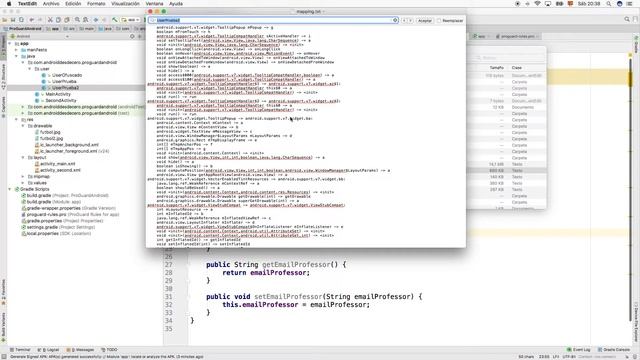640x360 pixels.
Task: Open the Terminal tool window tab
Action: 20,350
